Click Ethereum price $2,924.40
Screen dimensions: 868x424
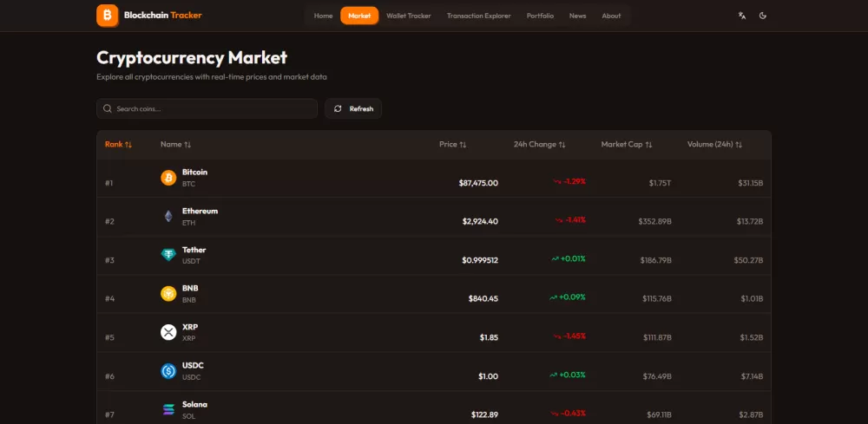pos(481,221)
